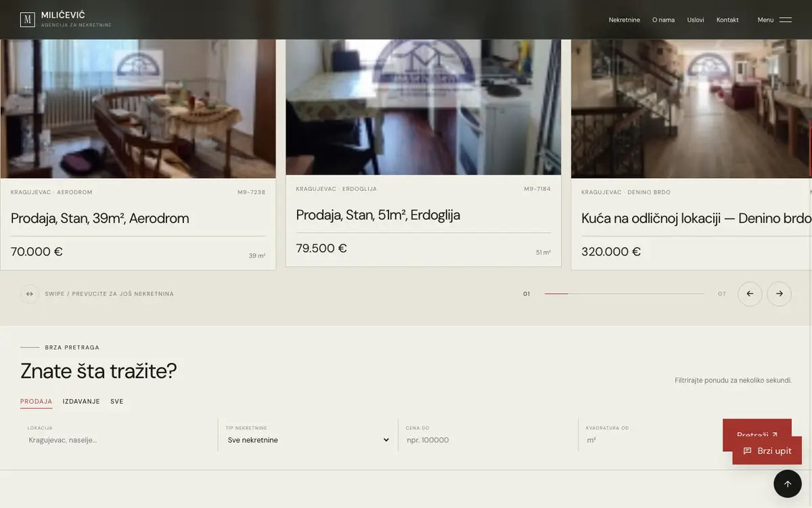This screenshot has width=812, height=508.
Task: Open the Stan 51m² Erdoglija listing title
Action: [x=378, y=215]
